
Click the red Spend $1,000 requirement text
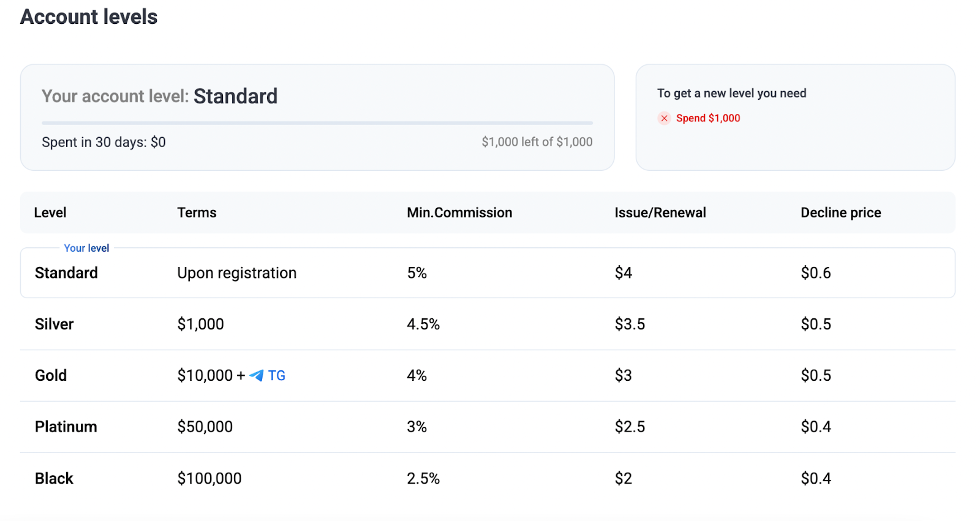708,118
